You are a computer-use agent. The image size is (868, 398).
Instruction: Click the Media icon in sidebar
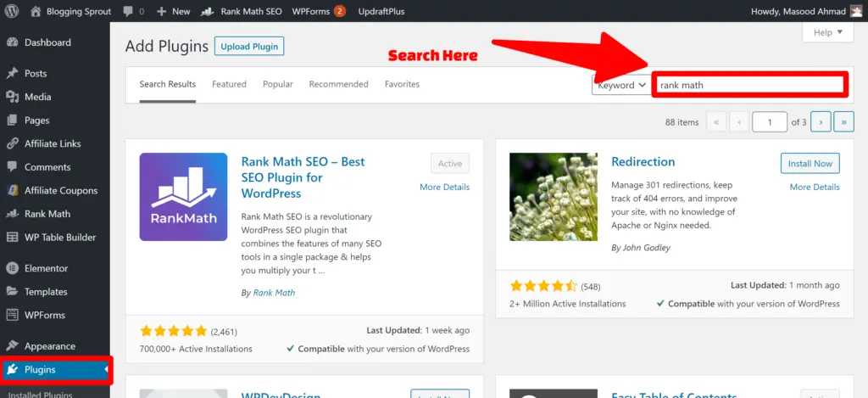[x=12, y=97]
